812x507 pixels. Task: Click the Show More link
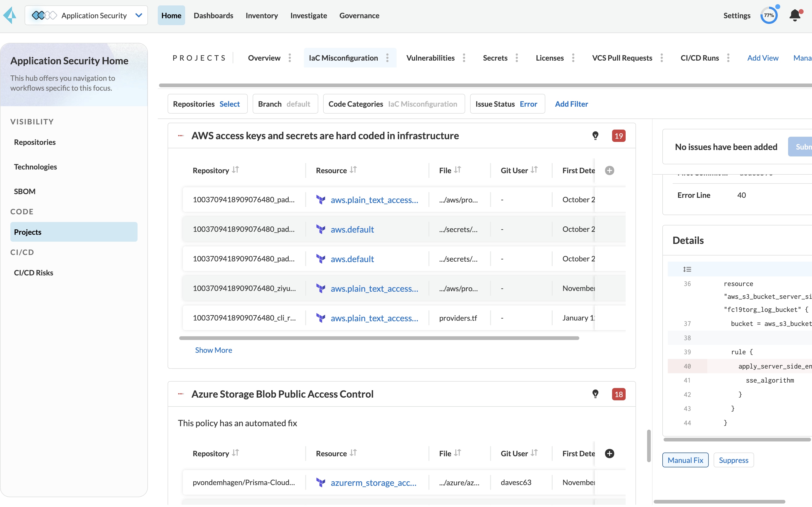(x=213, y=350)
